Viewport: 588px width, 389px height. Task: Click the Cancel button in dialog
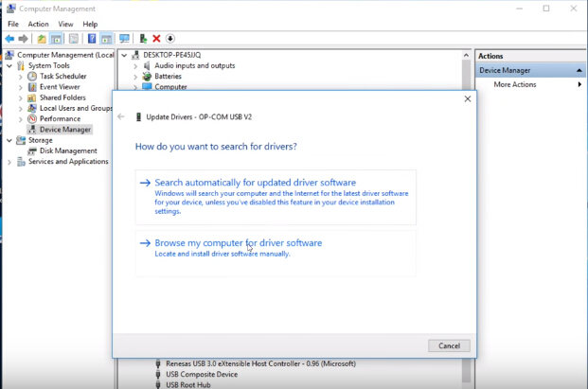[449, 345]
